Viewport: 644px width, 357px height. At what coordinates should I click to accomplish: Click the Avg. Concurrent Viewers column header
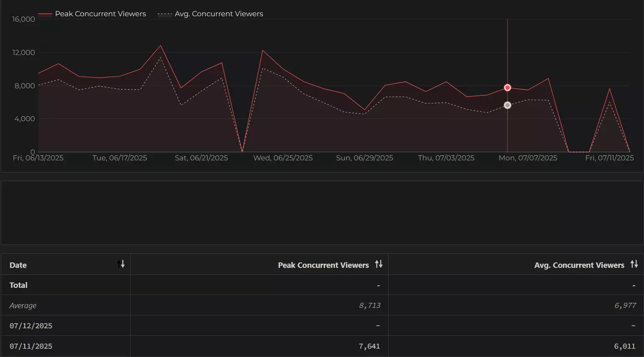point(516,265)
